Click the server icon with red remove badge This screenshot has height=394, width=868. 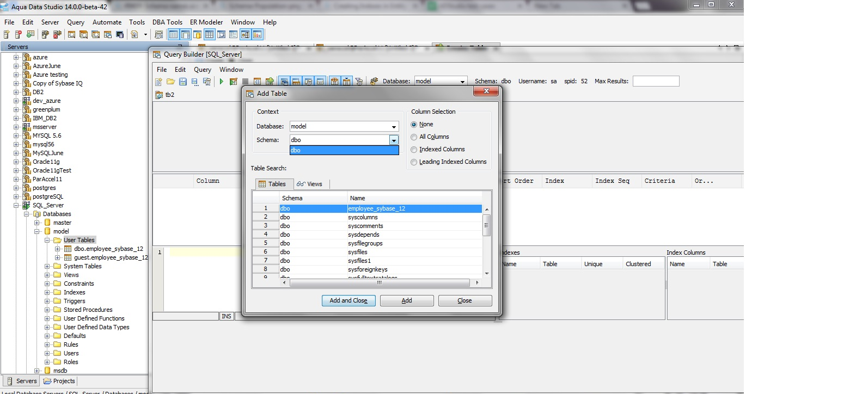tap(19, 35)
